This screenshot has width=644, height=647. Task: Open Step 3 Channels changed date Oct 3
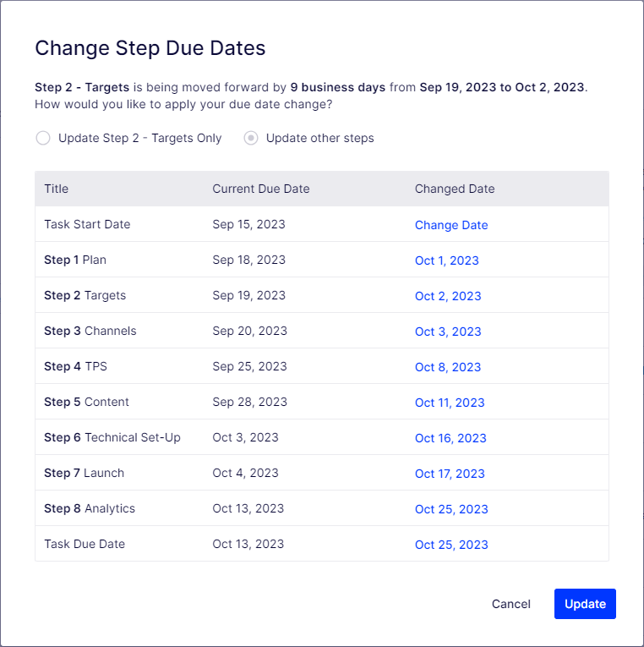point(448,332)
